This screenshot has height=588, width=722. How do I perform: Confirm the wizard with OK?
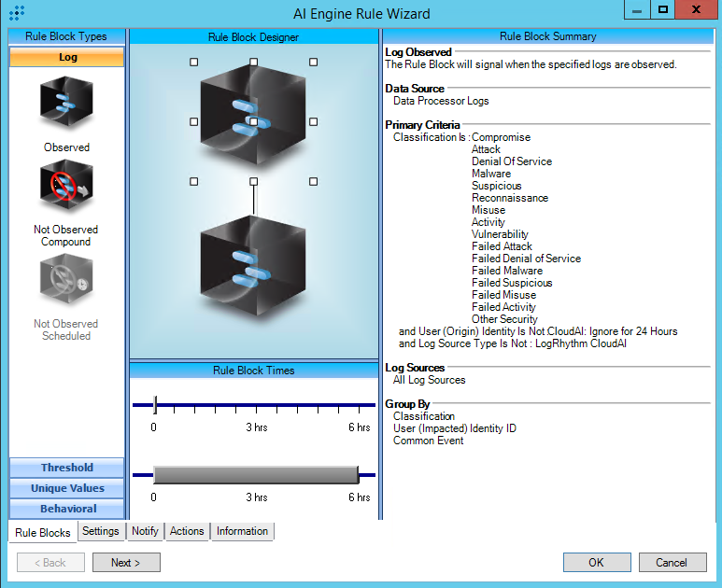pyautogui.click(x=597, y=562)
